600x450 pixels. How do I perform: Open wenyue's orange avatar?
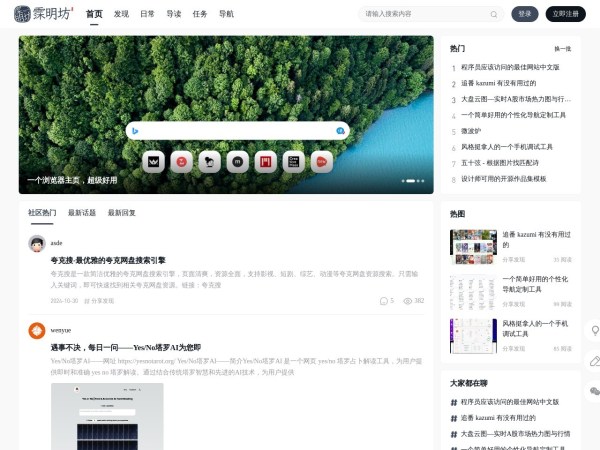click(x=37, y=330)
